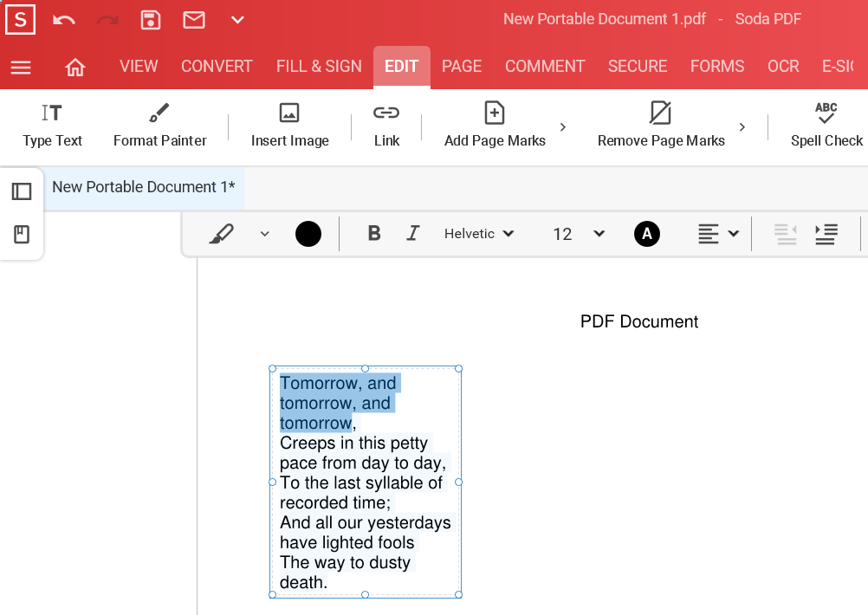
Task: Open the quick access toolbar dropdown chevron
Action: 237,21
